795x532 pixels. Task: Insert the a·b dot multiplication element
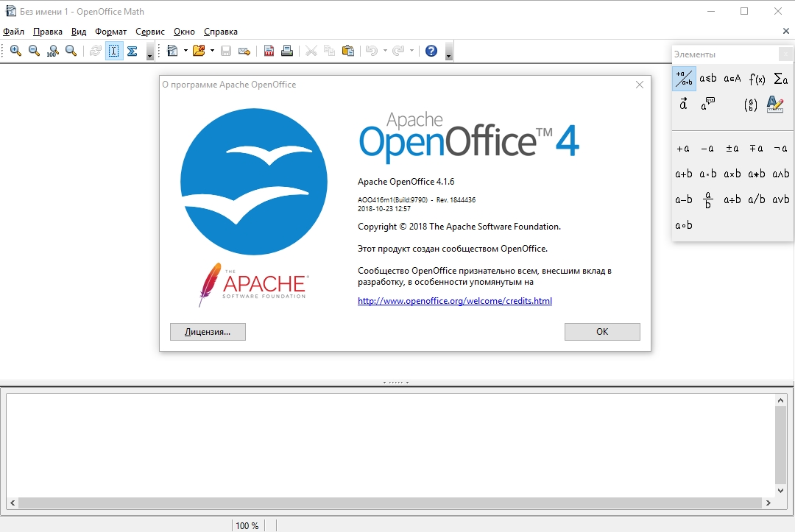point(708,174)
